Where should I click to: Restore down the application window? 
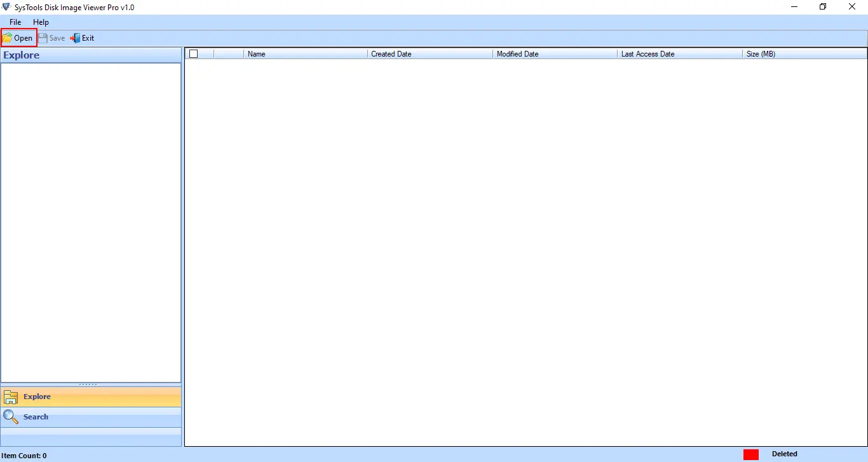click(x=823, y=7)
